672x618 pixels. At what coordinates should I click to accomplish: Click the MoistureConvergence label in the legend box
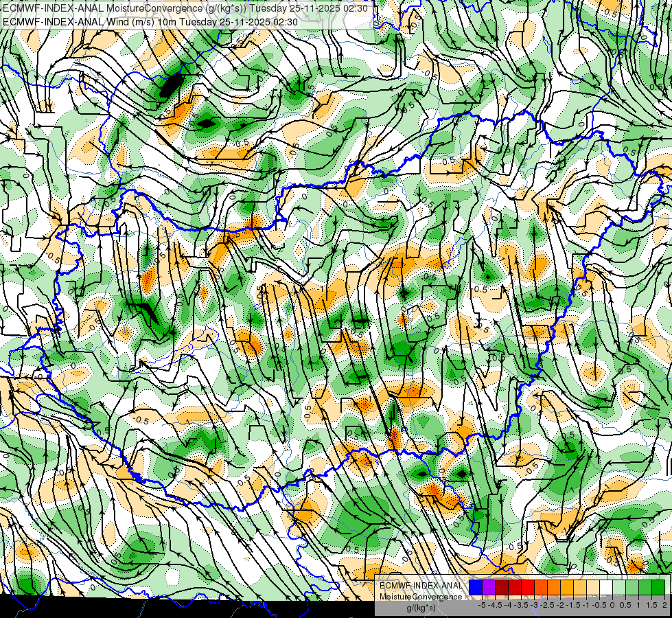(421, 597)
